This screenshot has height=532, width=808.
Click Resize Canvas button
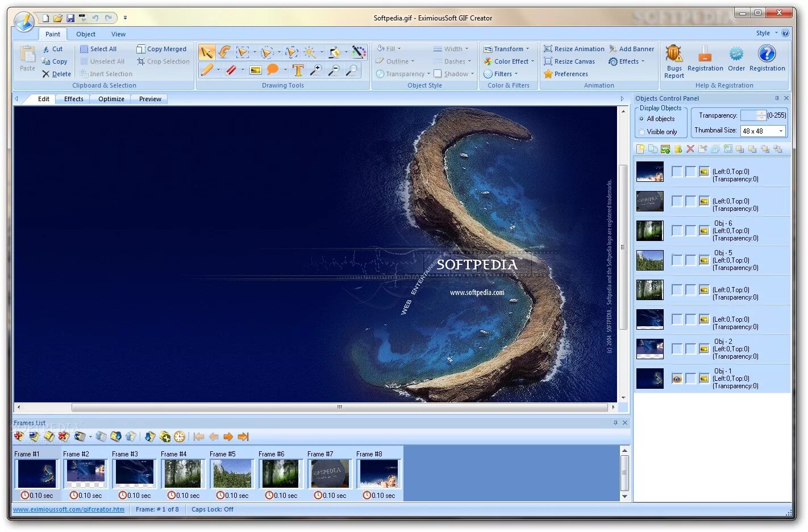point(569,61)
